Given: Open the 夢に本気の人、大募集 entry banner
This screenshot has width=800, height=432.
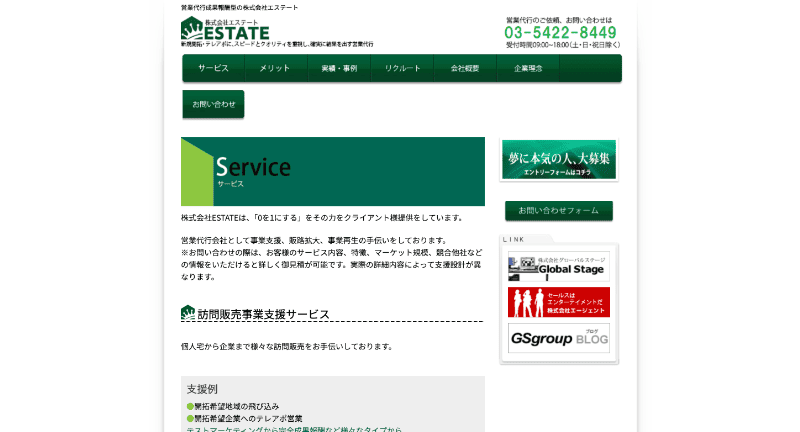Looking at the screenshot, I should point(559,160).
